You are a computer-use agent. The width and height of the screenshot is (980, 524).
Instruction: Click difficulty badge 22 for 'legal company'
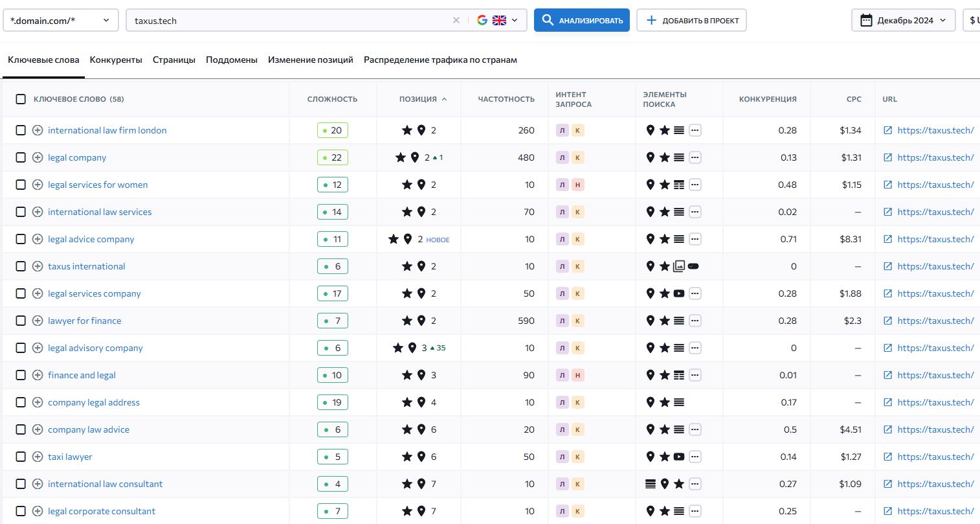coord(333,157)
